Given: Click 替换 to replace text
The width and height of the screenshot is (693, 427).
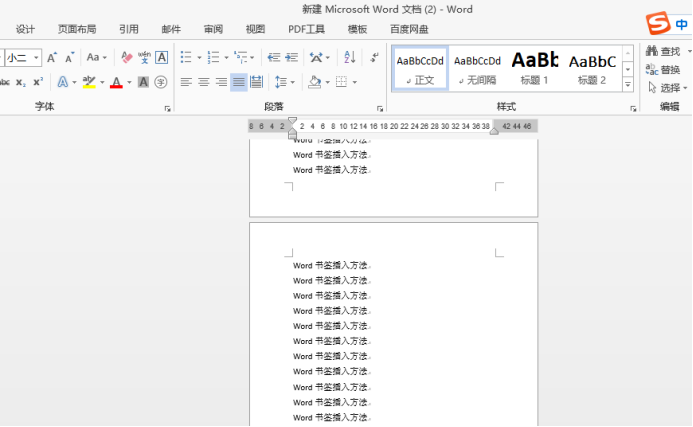Looking at the screenshot, I should [x=663, y=70].
